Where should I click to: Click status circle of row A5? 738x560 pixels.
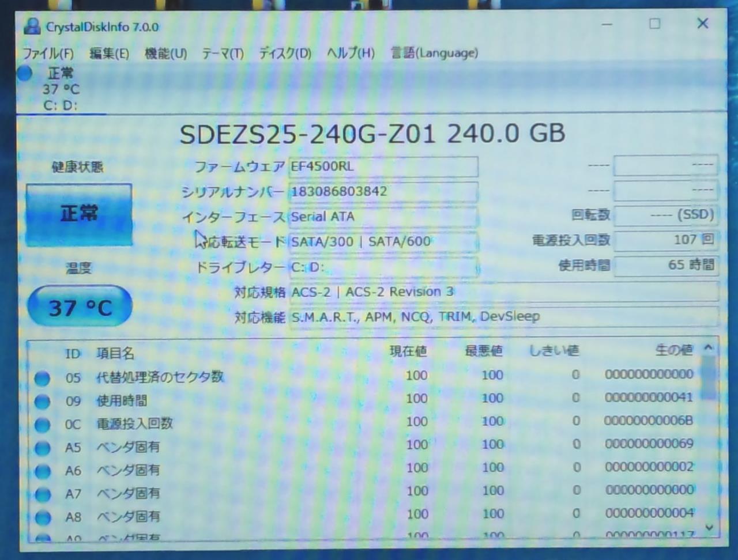click(42, 448)
